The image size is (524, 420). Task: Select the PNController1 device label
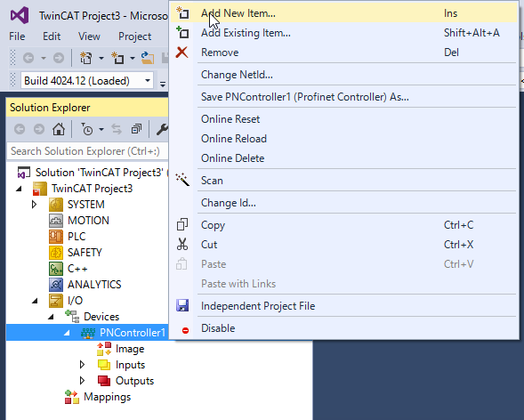(x=133, y=333)
